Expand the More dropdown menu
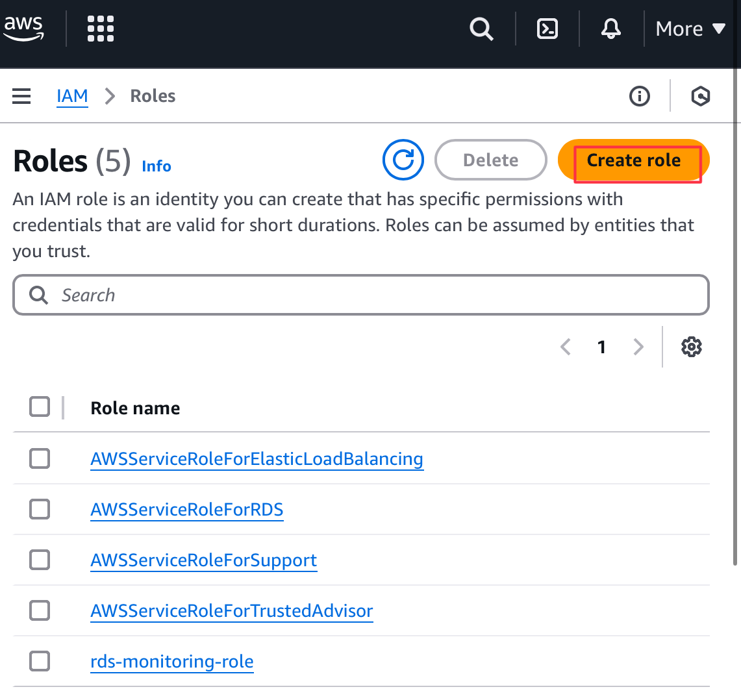The height and width of the screenshot is (700, 741). [x=690, y=29]
